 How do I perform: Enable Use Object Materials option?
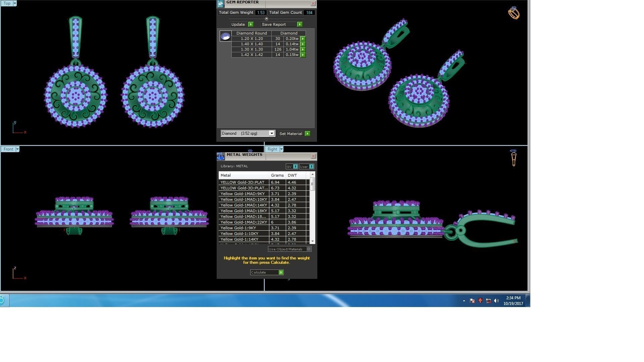[309, 249]
